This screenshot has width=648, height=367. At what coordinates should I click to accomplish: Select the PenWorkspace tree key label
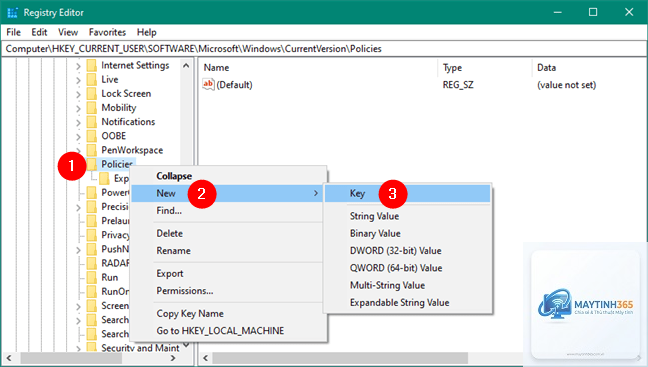tap(132, 150)
